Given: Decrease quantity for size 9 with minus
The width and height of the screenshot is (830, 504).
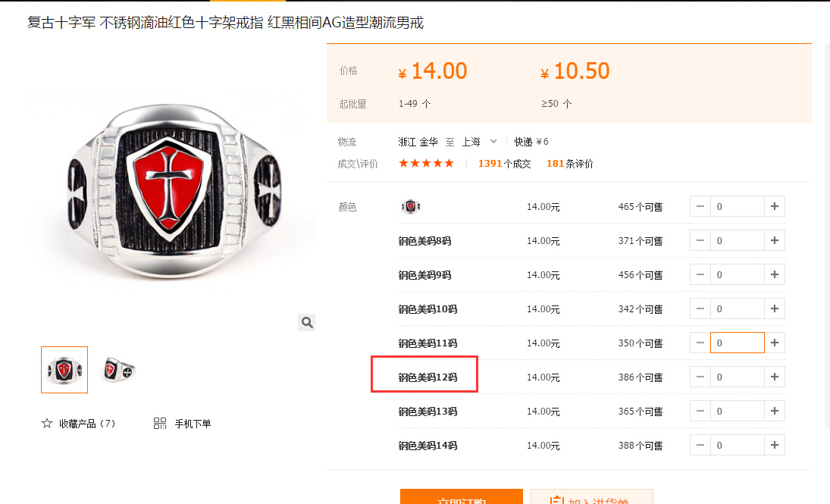Looking at the screenshot, I should tap(700, 275).
